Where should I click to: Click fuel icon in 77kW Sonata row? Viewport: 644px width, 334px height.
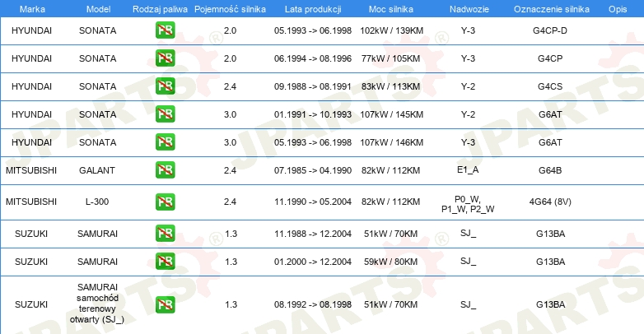[x=165, y=58]
